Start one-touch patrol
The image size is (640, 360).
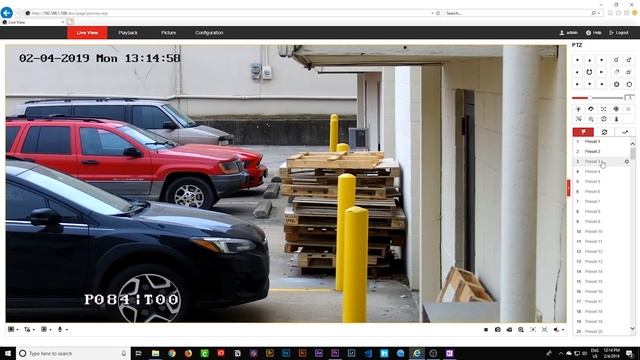tap(603, 119)
